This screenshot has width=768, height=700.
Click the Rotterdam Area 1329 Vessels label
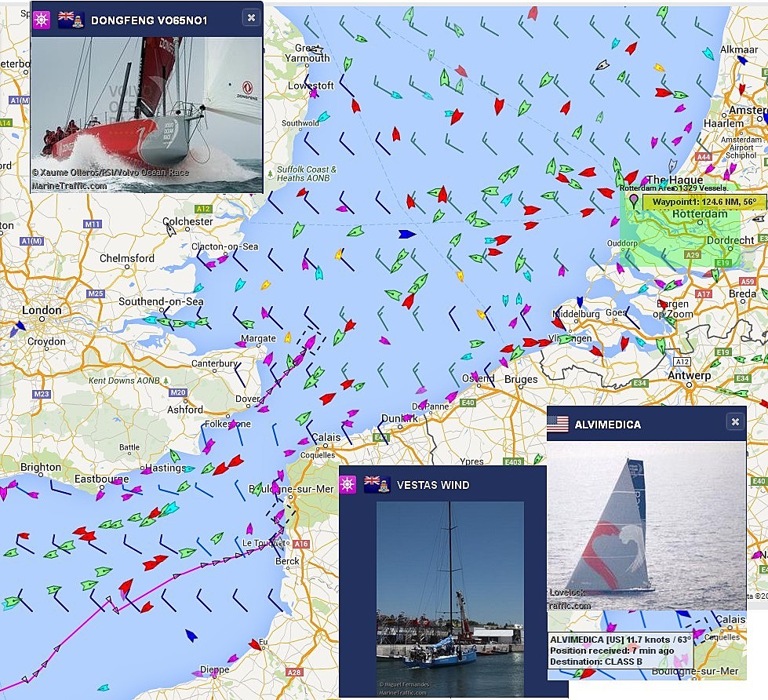coord(673,188)
